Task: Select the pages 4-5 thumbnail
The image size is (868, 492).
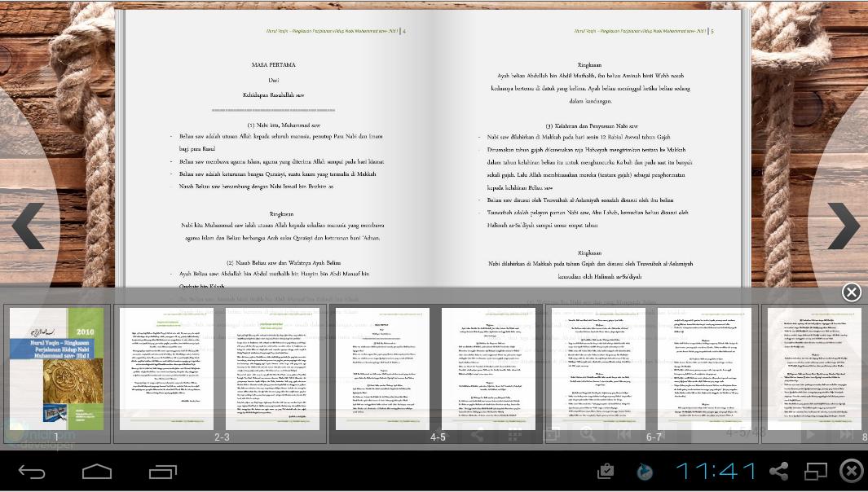Action: pyautogui.click(x=438, y=369)
